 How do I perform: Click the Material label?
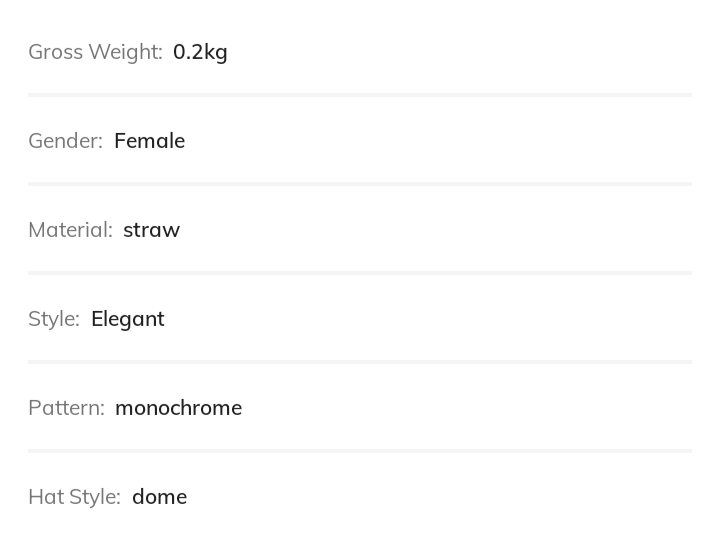pos(70,230)
